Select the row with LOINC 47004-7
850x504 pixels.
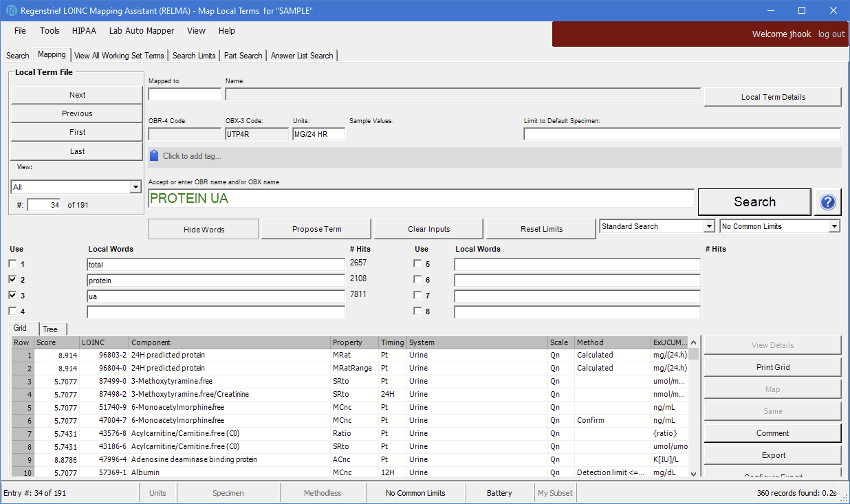coord(349,420)
